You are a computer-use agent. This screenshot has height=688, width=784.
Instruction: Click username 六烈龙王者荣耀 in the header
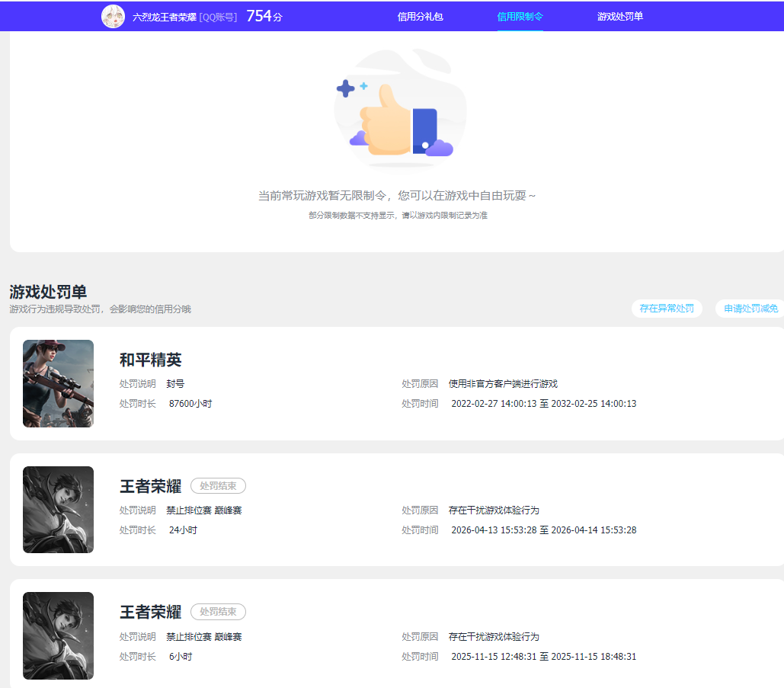point(165,18)
